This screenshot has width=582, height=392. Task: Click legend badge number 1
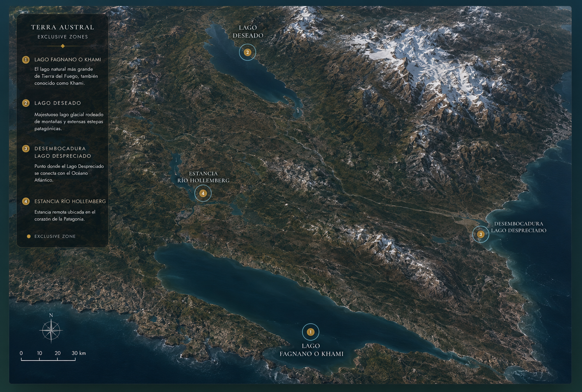point(26,60)
